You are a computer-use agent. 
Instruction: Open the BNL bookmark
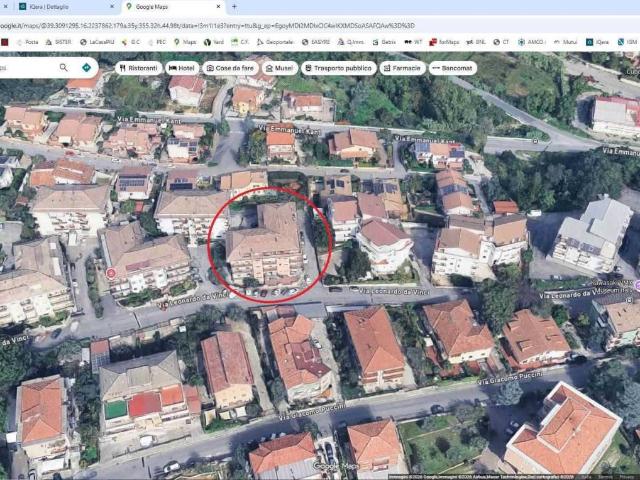coord(476,42)
